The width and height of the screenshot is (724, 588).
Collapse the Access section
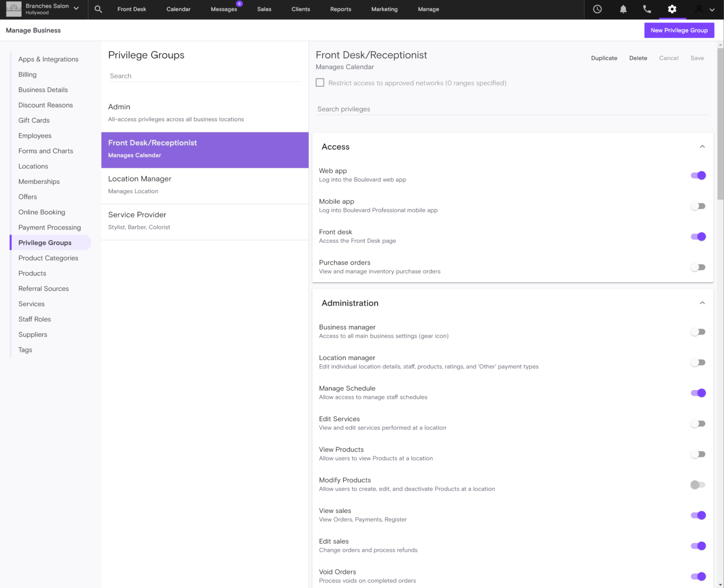pyautogui.click(x=702, y=147)
